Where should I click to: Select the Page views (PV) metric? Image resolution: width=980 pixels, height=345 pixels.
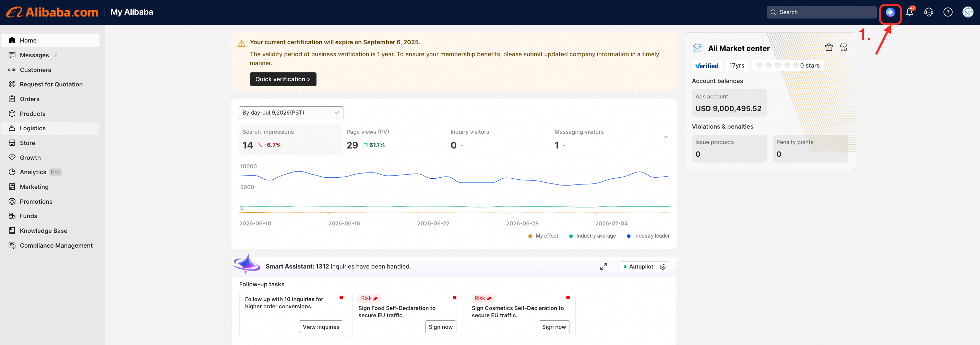tap(395, 140)
